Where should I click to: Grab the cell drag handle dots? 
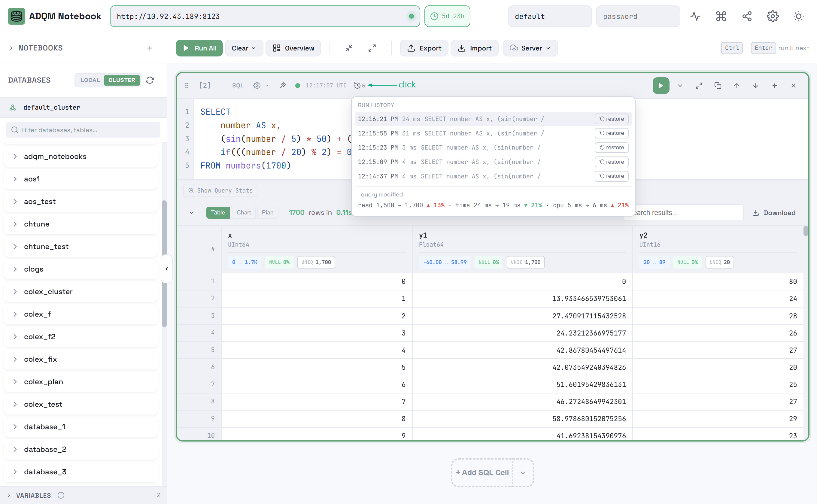[x=187, y=86]
